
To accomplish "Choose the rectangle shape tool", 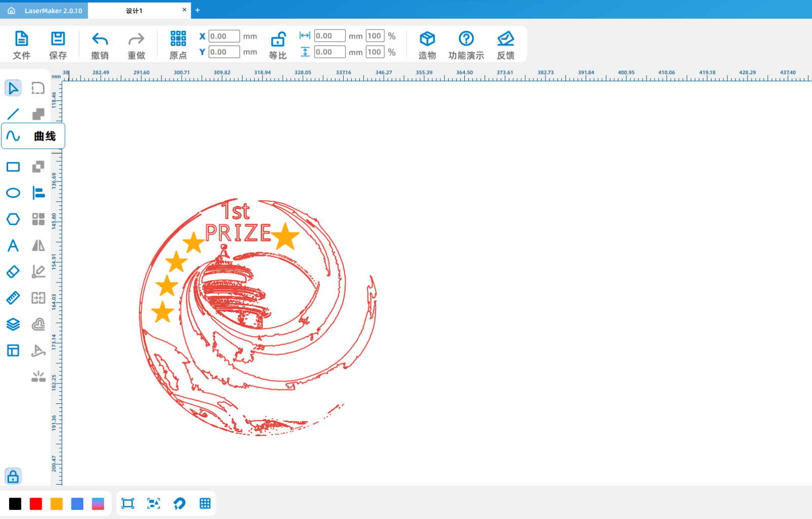I will click(13, 167).
